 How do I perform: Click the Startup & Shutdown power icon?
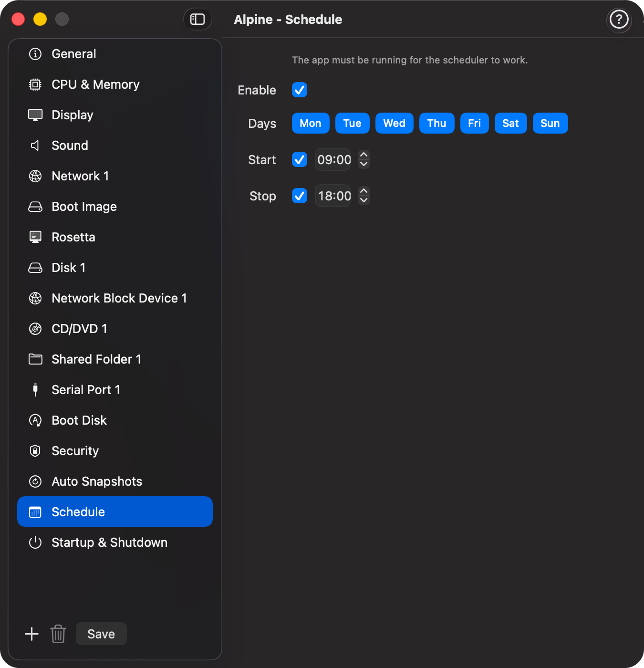coord(35,543)
